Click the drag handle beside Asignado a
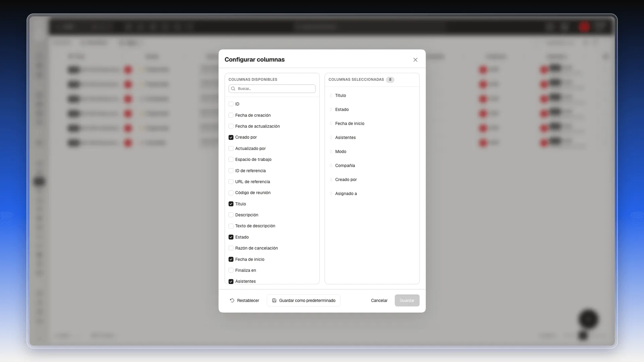This screenshot has width=644, height=362. click(x=331, y=194)
